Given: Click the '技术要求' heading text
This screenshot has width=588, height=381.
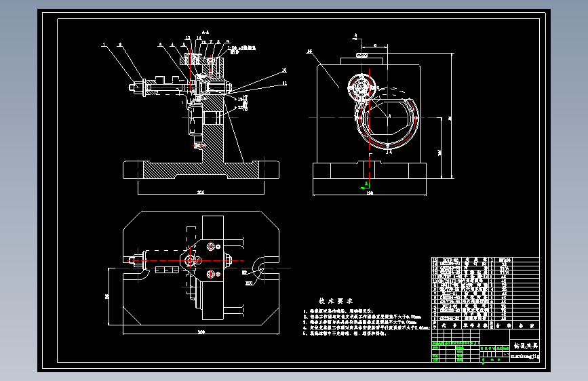Looking at the screenshot, I should click(336, 301).
